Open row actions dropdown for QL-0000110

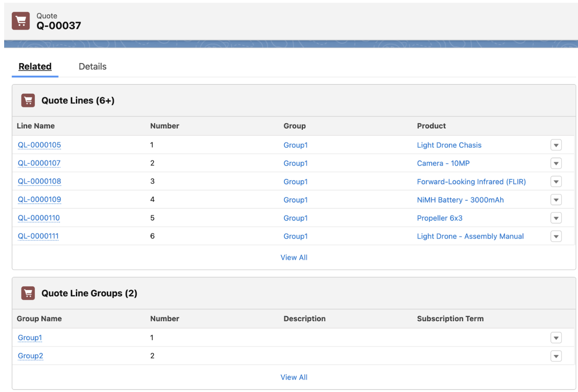[x=556, y=218]
